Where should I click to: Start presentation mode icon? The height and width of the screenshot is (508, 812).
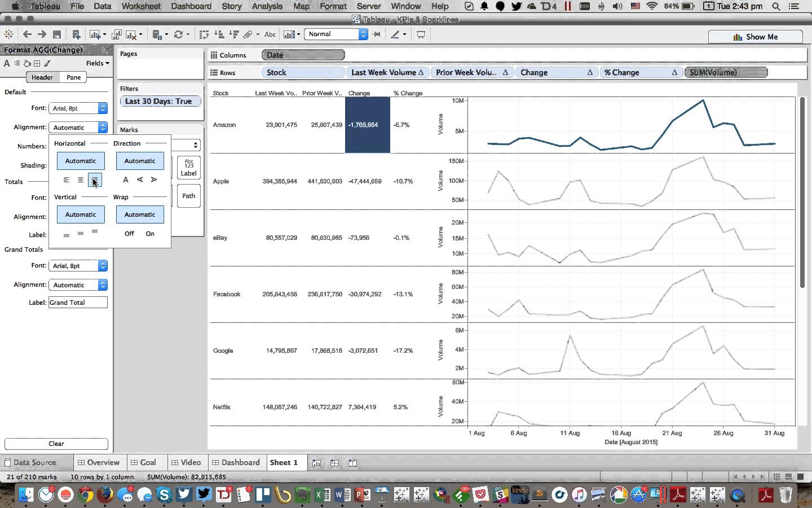click(x=421, y=34)
